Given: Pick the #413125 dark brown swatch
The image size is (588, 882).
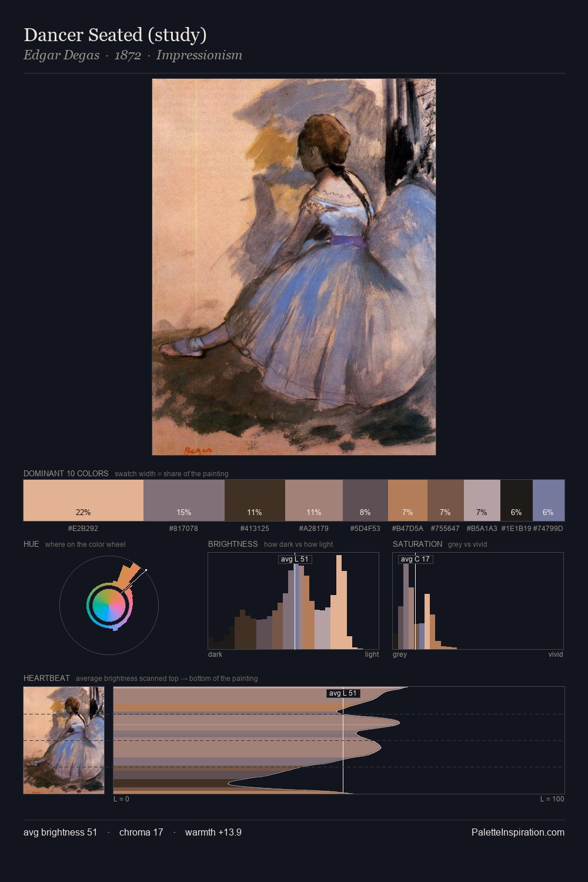Looking at the screenshot, I should click(255, 500).
